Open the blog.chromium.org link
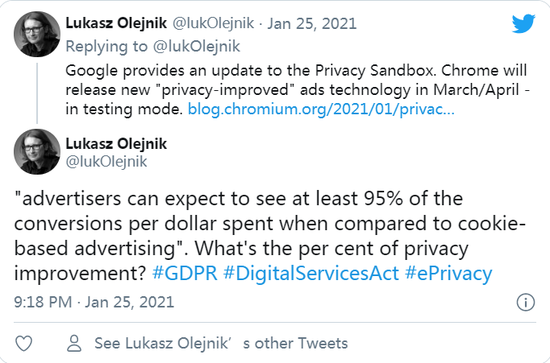The width and height of the screenshot is (550, 363). (321, 109)
